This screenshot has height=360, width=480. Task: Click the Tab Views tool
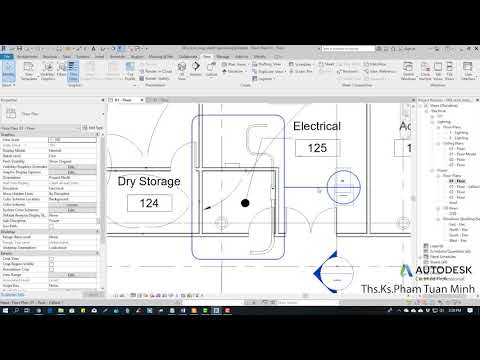pyautogui.click(x=438, y=71)
